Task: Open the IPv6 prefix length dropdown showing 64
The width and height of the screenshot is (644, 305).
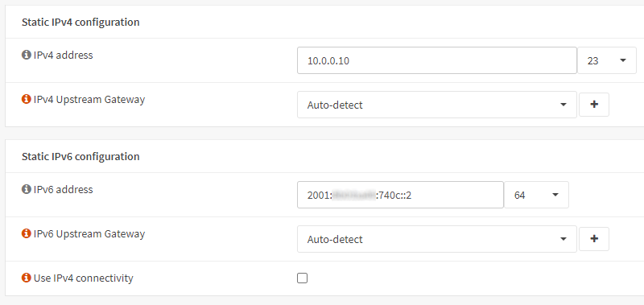Action: pyautogui.click(x=536, y=195)
